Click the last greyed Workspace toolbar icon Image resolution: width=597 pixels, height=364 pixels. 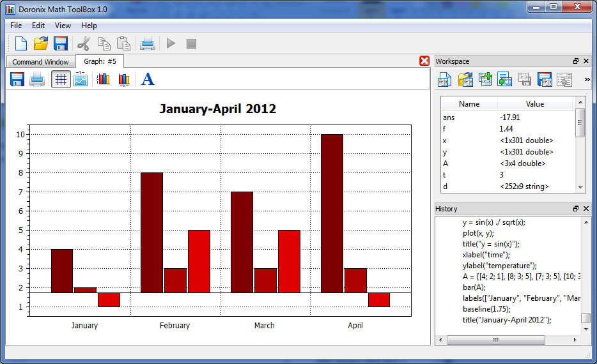pyautogui.click(x=564, y=79)
